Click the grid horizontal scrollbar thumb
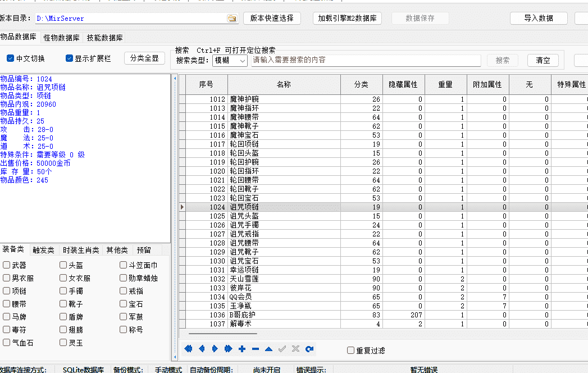588x373 pixels. pos(223,333)
